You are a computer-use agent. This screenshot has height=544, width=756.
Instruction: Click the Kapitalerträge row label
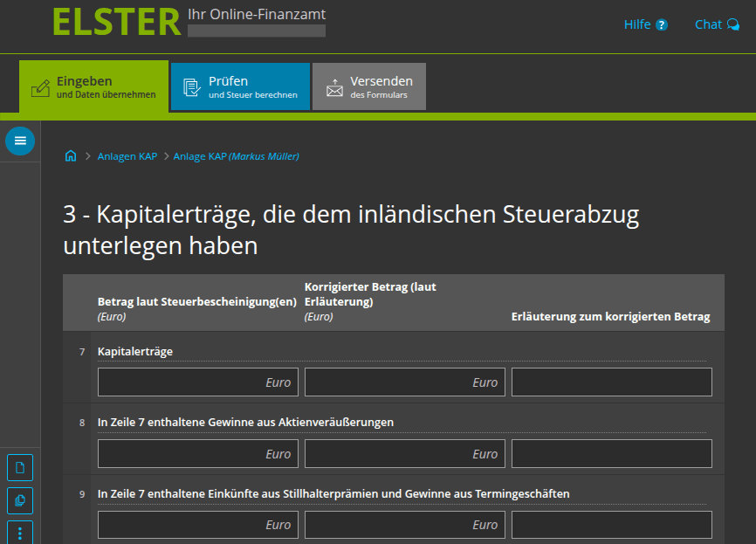[x=135, y=352]
